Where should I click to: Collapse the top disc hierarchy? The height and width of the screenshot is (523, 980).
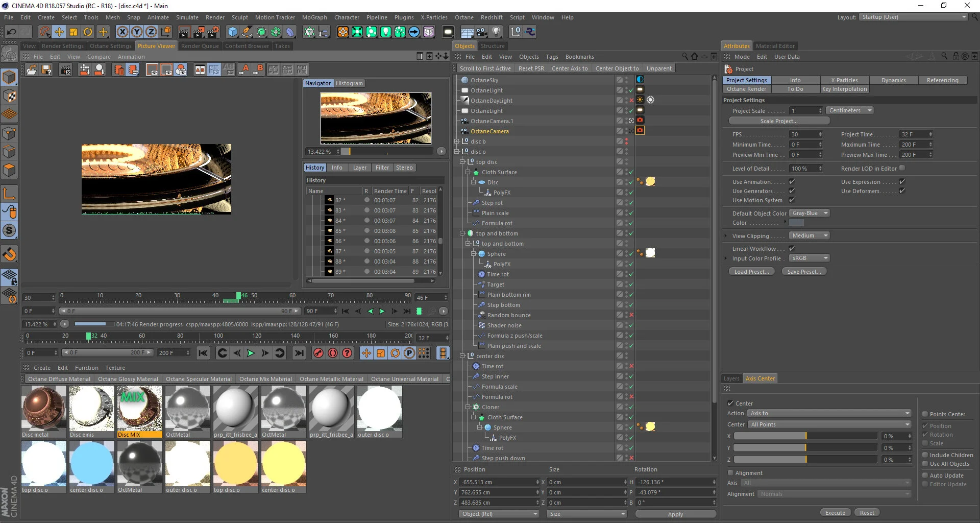click(x=462, y=162)
